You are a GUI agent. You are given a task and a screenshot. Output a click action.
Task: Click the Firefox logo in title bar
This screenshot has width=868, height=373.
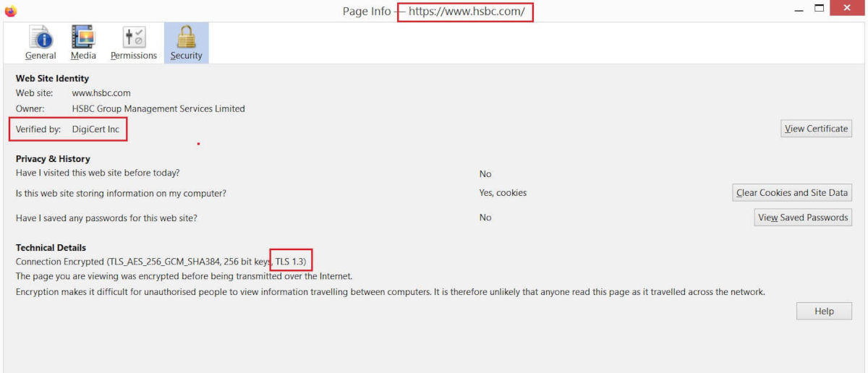click(11, 11)
